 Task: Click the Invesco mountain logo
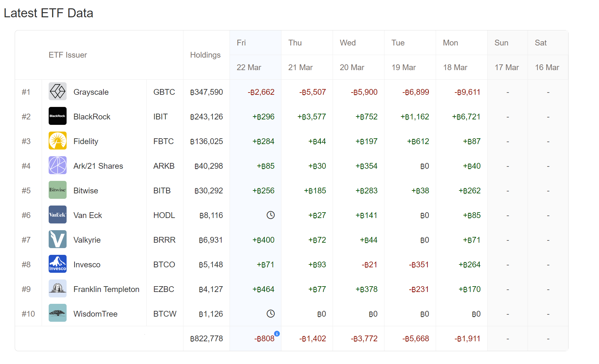pyautogui.click(x=58, y=264)
